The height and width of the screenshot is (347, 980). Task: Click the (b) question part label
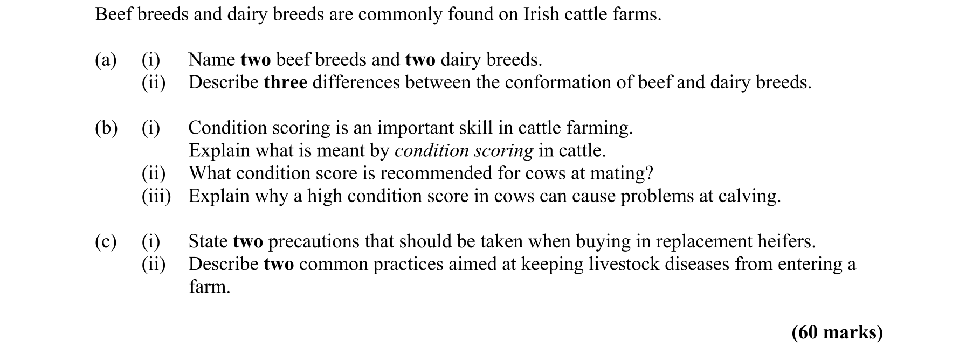[106, 128]
